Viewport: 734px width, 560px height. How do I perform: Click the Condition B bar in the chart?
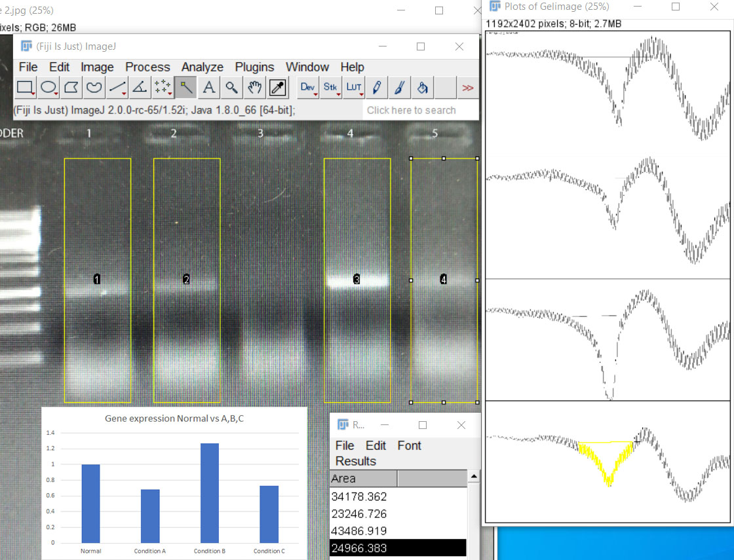pyautogui.click(x=210, y=493)
